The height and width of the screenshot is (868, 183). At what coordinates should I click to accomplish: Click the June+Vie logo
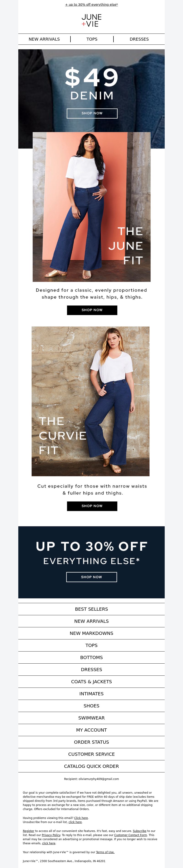[91, 21]
